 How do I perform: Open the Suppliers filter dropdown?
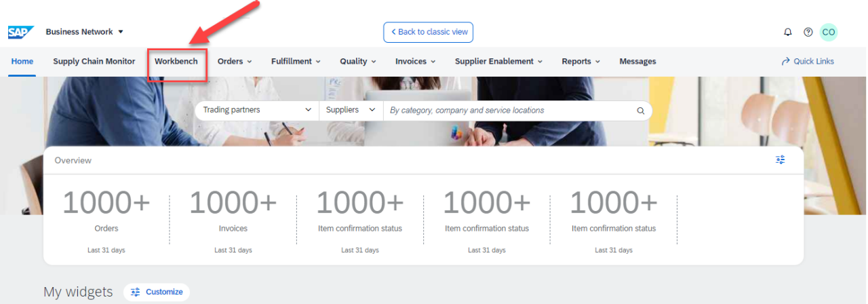pyautogui.click(x=350, y=110)
